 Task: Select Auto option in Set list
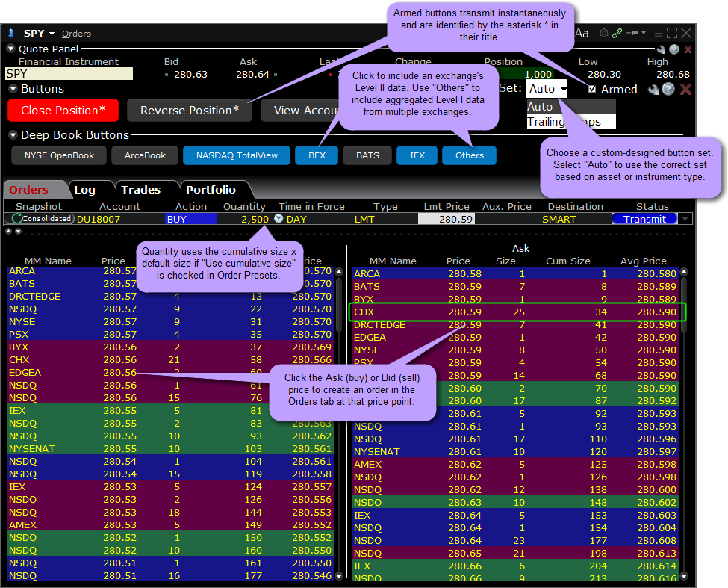click(571, 106)
